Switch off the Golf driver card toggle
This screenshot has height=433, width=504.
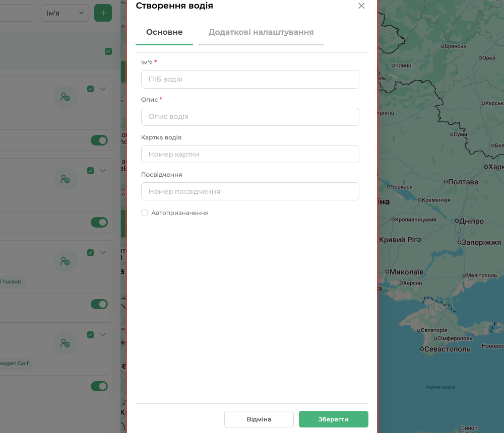(x=99, y=386)
